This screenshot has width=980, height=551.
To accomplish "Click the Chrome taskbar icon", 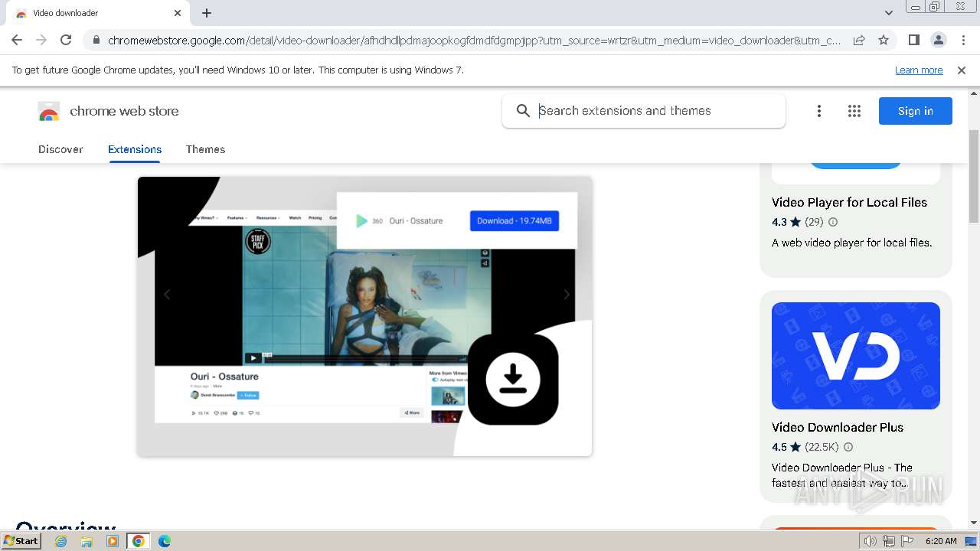I will pos(139,541).
